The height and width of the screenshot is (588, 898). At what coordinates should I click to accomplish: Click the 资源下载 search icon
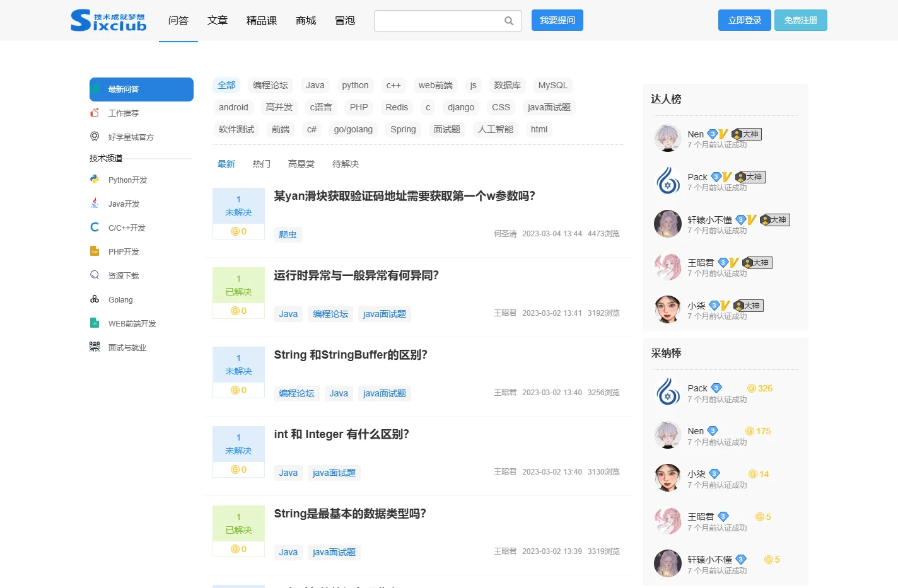point(95,275)
